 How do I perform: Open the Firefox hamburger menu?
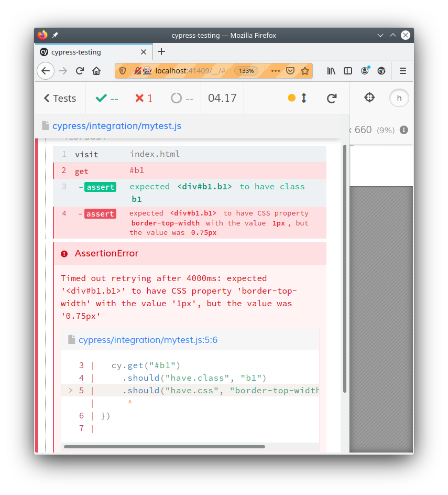402,70
